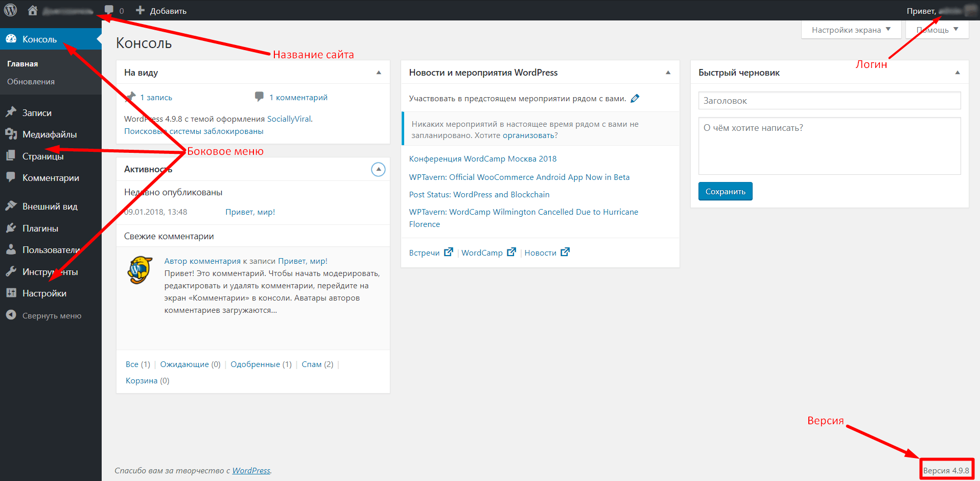Click the Медиафайлы media icon in sidebar
Screen dimensions: 980x481
(x=11, y=134)
